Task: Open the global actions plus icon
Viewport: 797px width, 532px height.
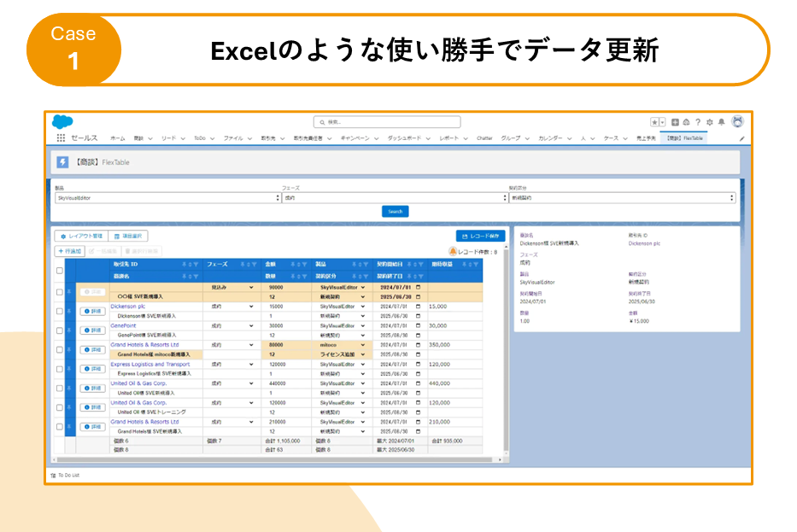Action: 675,122
